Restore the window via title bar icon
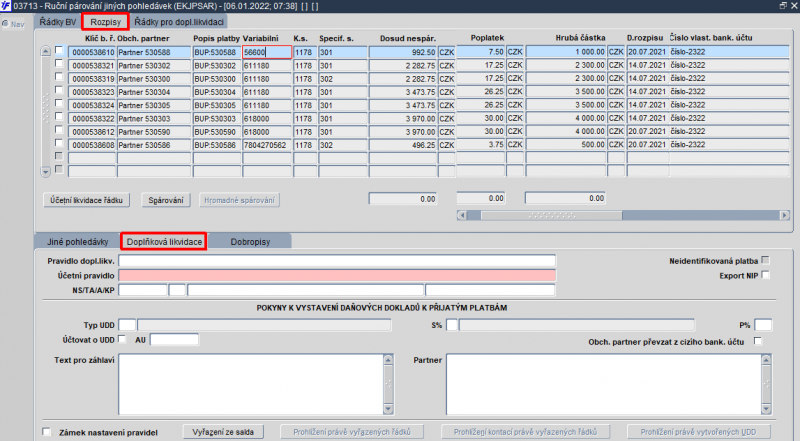 (783, 6)
